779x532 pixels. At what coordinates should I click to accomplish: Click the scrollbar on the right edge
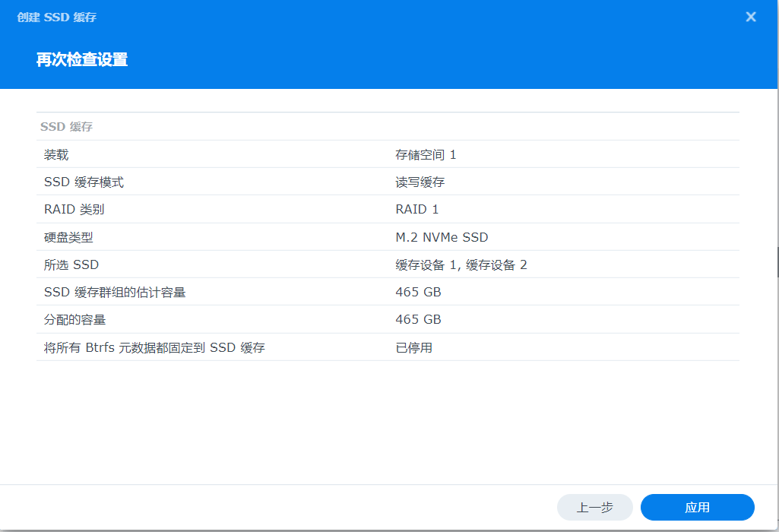pyautogui.click(x=776, y=262)
